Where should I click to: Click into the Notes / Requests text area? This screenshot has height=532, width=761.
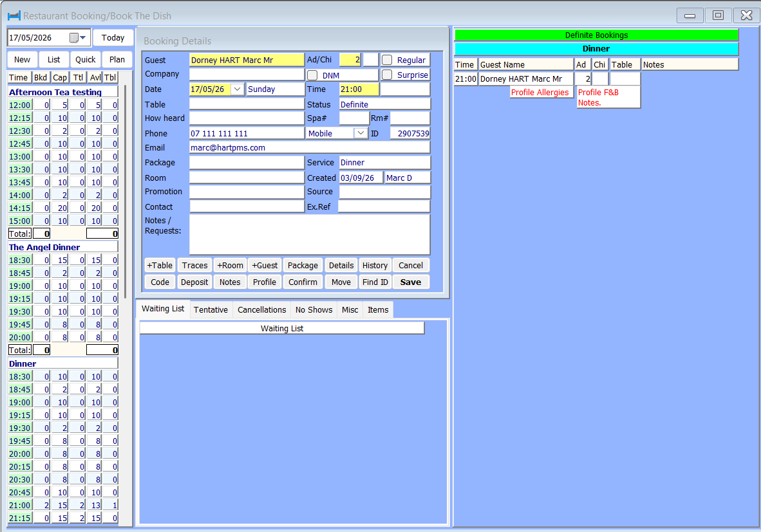[x=310, y=234]
